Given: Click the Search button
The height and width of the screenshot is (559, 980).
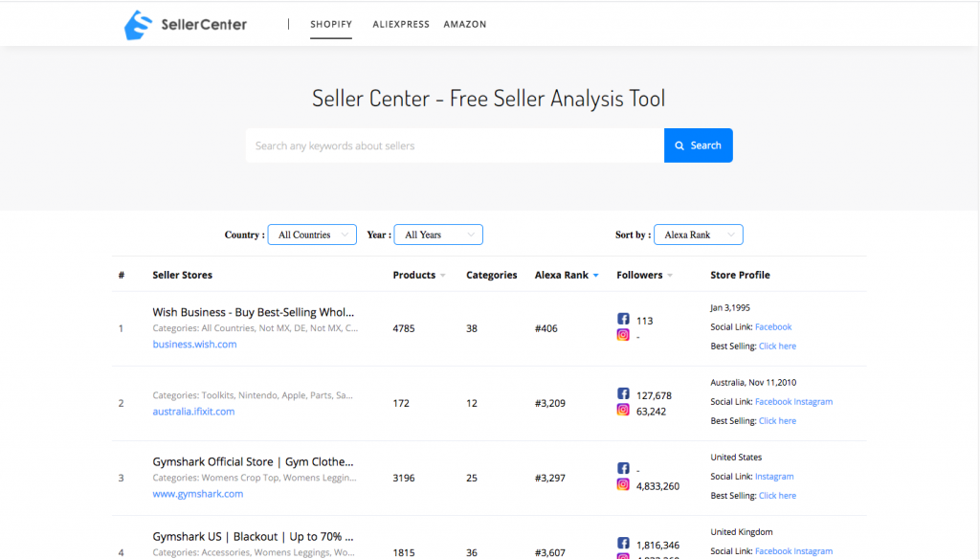Looking at the screenshot, I should (x=698, y=145).
